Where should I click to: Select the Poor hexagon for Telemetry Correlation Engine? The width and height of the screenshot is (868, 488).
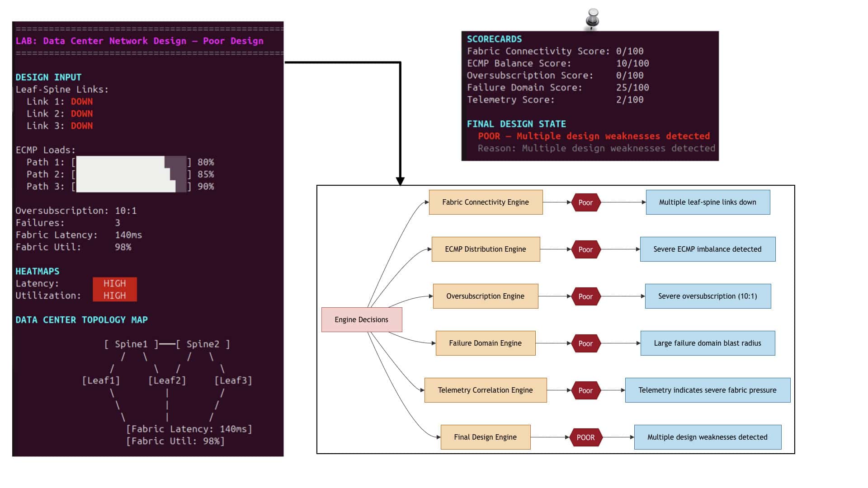(x=585, y=390)
